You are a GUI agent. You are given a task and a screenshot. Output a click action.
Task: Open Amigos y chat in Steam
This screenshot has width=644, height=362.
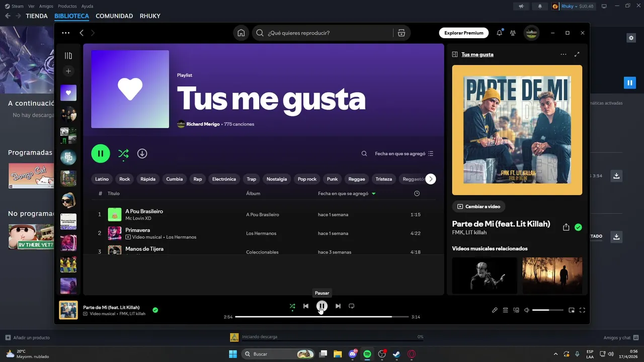click(x=621, y=337)
